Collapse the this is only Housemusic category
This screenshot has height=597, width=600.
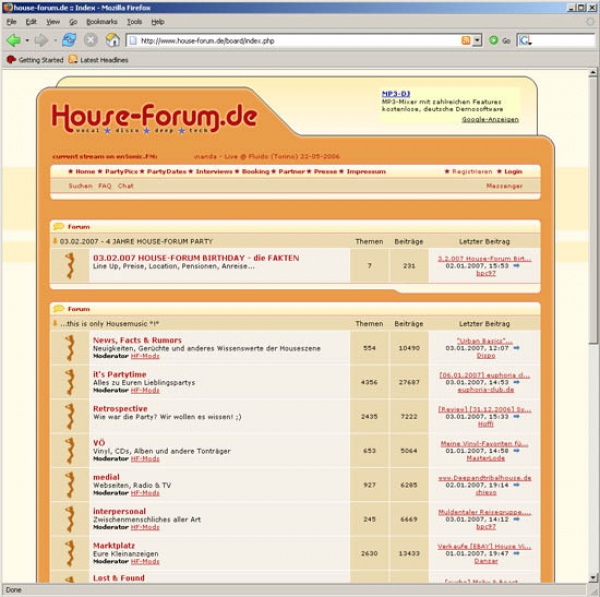(55, 323)
